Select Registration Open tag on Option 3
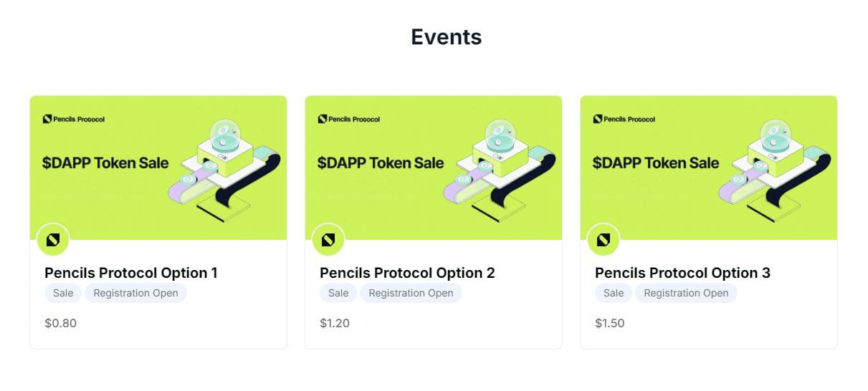The image size is (868, 391). (686, 293)
